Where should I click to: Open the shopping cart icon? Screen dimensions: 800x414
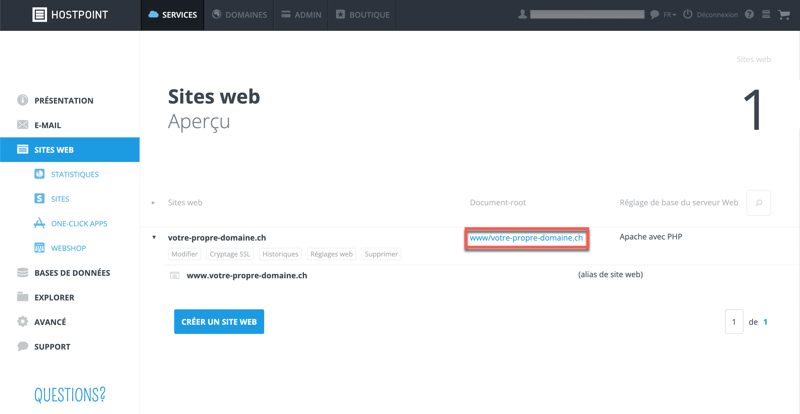(x=783, y=15)
